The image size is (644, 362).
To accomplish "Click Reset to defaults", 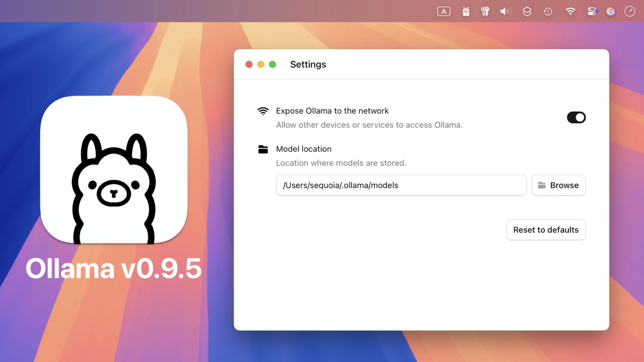I will pyautogui.click(x=545, y=230).
